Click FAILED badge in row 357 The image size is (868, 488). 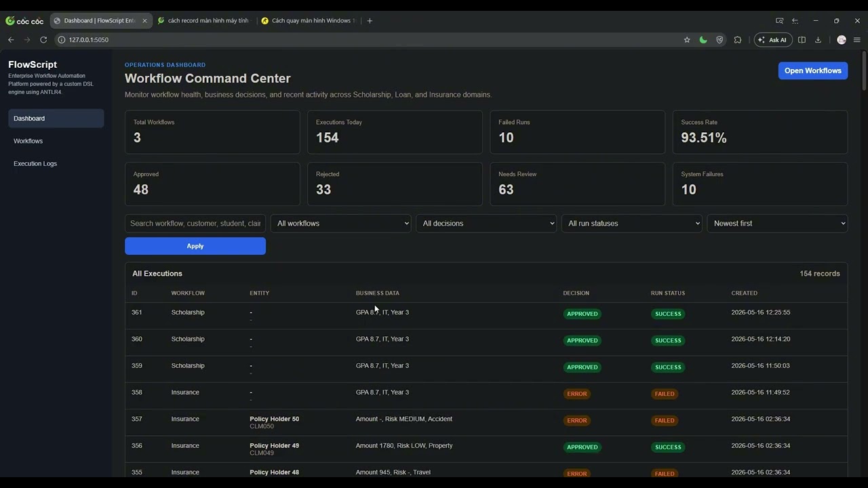tap(665, 420)
